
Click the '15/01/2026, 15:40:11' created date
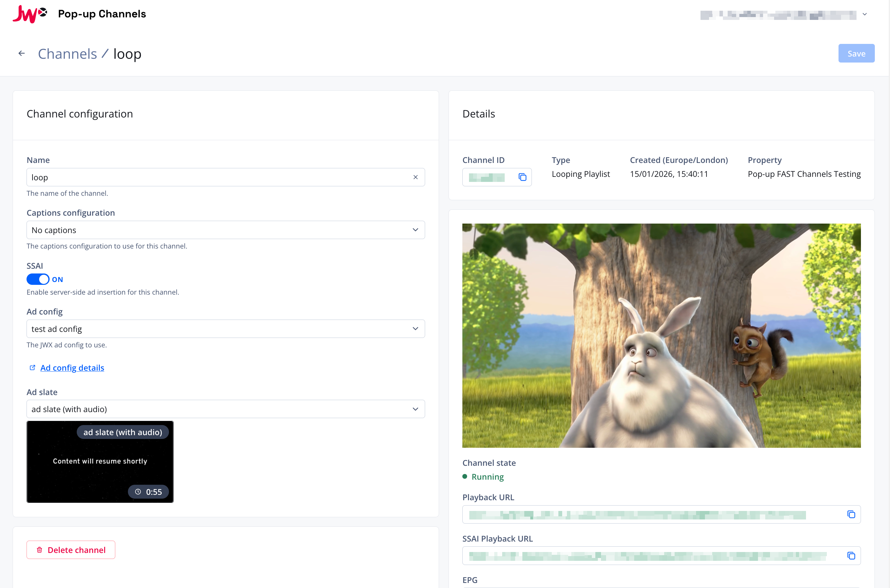click(x=669, y=174)
